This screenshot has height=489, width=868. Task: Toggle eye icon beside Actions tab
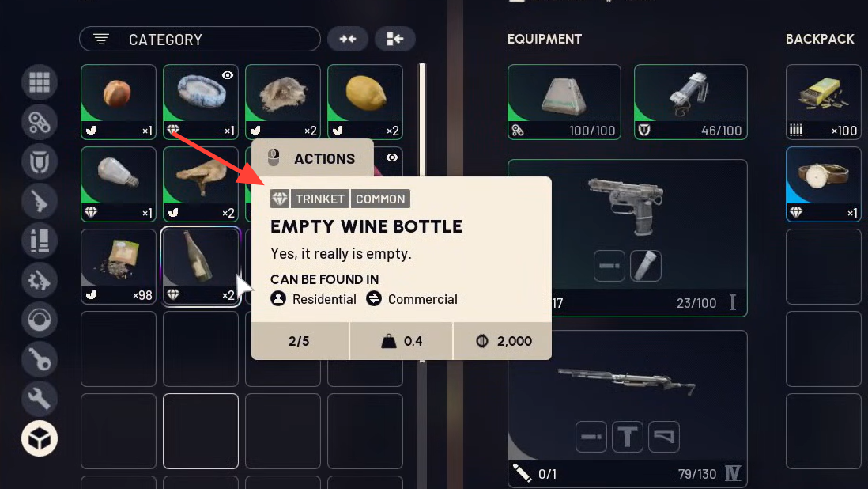click(x=392, y=157)
